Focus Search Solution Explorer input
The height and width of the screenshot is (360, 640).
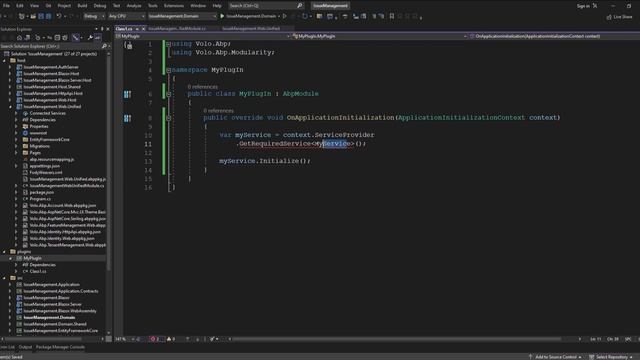(50, 46)
